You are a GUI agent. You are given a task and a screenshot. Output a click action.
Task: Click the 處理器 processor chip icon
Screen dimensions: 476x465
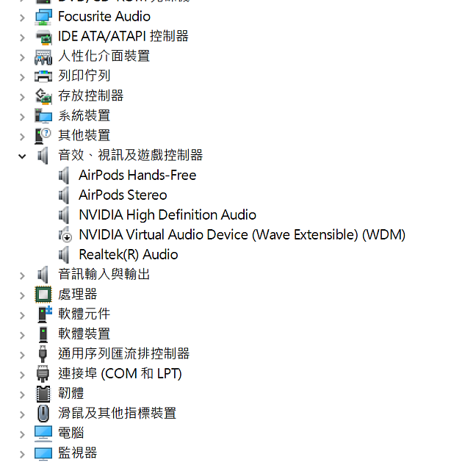tap(43, 295)
